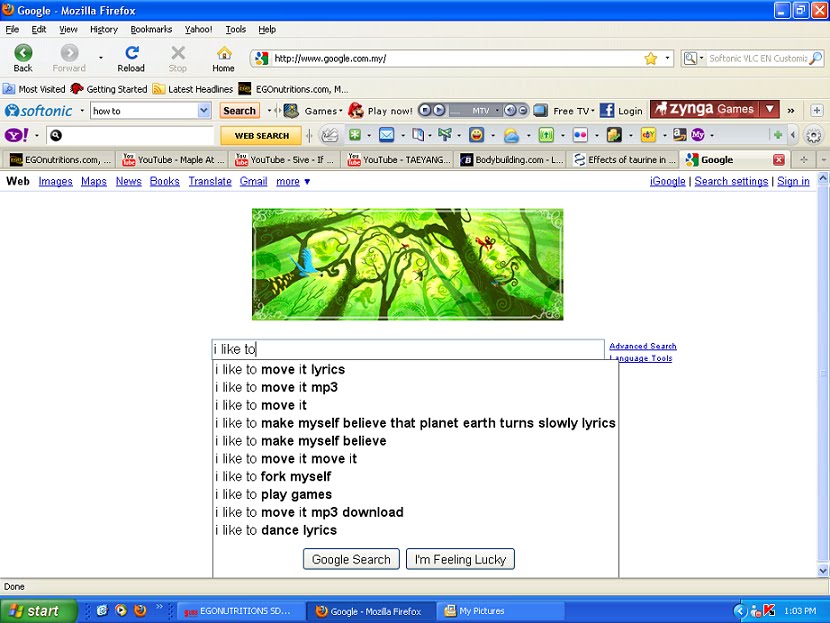Open the Images link
This screenshot has width=830, height=623.
(x=56, y=182)
